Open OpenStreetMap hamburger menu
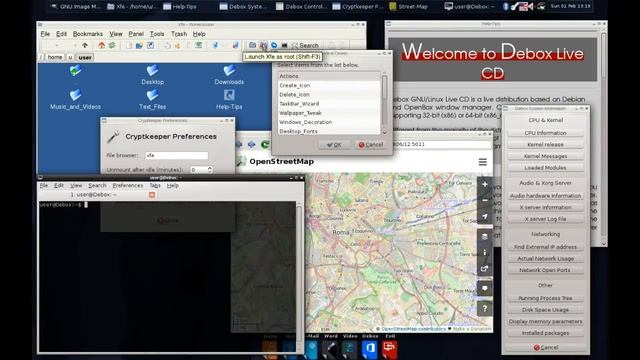The image size is (640, 360). coord(483,162)
